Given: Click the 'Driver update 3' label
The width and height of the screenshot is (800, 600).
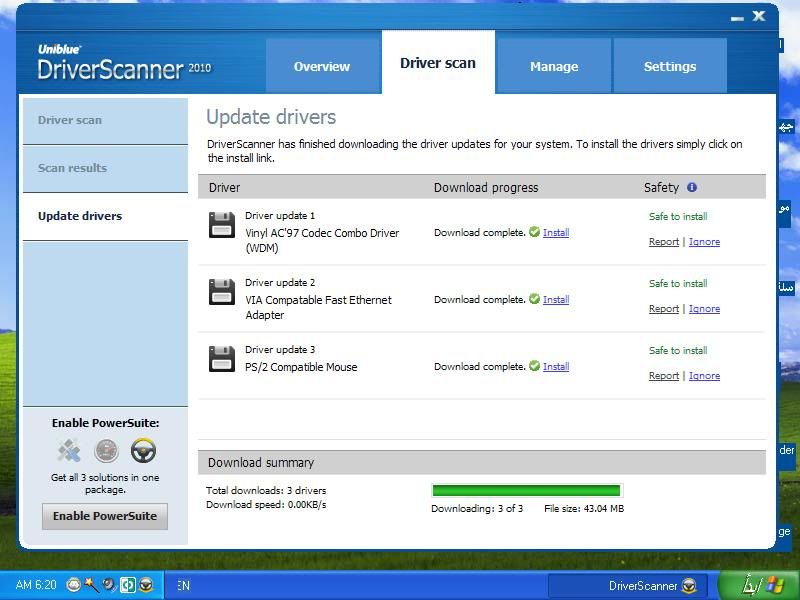Looking at the screenshot, I should tap(280, 349).
